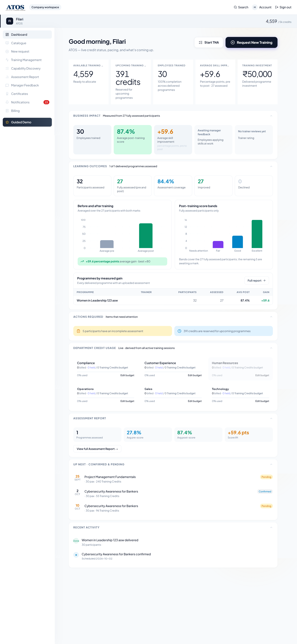Collapse the Business Impact section
The image size is (297, 644).
[271, 116]
